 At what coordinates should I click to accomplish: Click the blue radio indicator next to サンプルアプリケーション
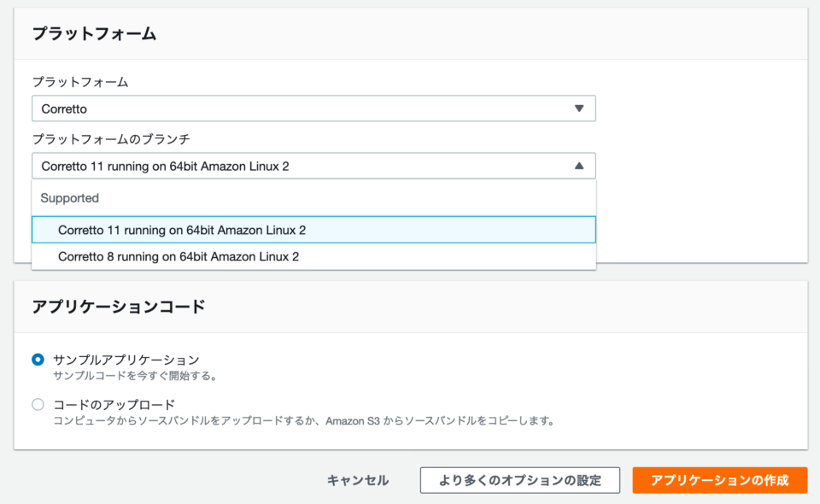37,360
